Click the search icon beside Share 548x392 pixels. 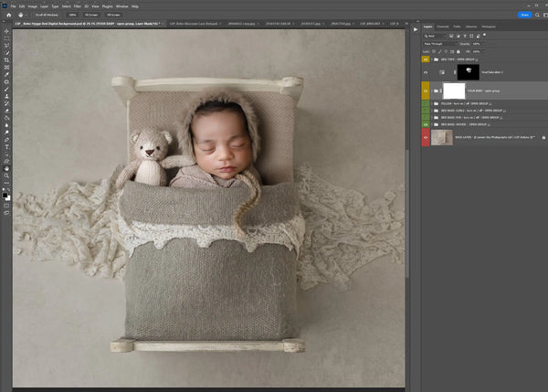pyautogui.click(x=536, y=15)
